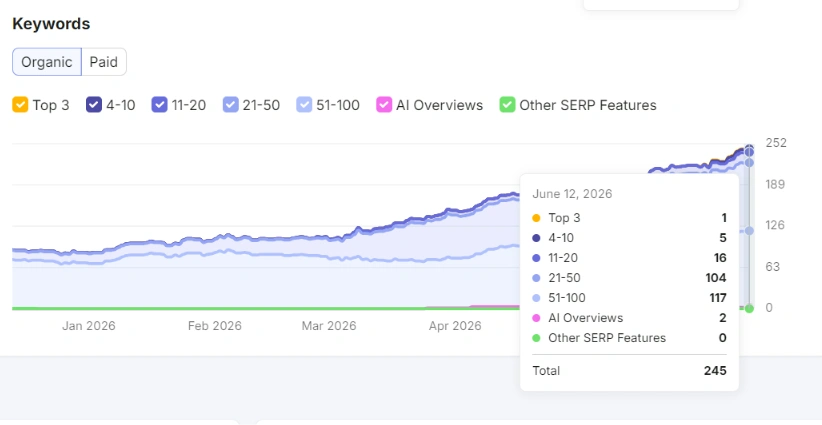Click the Feb 2026 axis label
Viewport: 822px width, 425px height.
(x=215, y=326)
